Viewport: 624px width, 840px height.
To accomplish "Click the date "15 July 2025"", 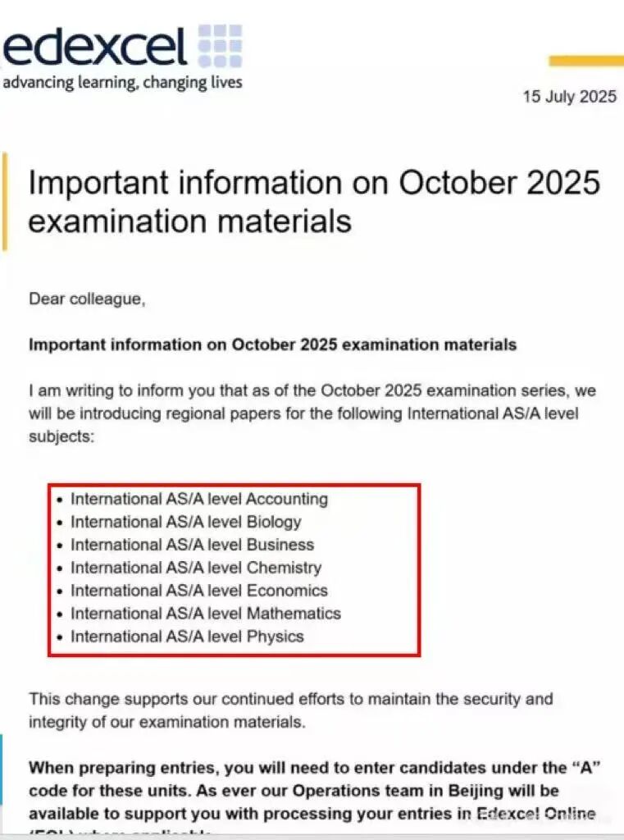I will coord(569,97).
